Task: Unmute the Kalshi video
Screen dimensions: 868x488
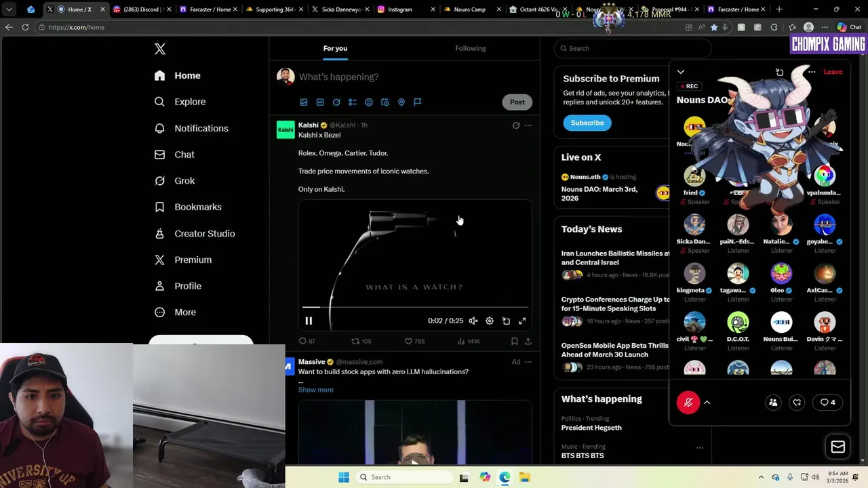Action: click(x=473, y=321)
